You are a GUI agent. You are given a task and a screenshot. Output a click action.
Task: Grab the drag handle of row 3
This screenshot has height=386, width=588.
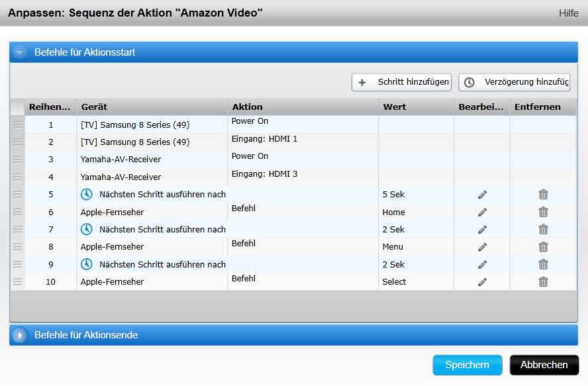[x=18, y=160]
